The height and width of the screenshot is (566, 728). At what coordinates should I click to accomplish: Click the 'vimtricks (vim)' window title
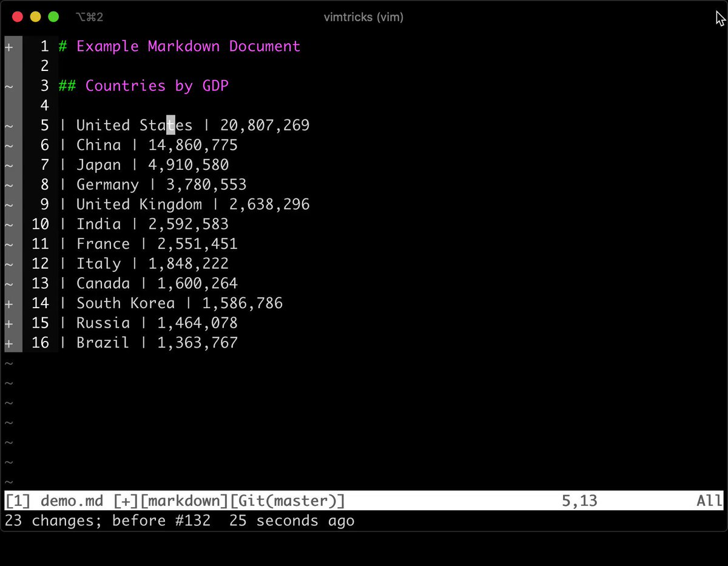pyautogui.click(x=364, y=17)
